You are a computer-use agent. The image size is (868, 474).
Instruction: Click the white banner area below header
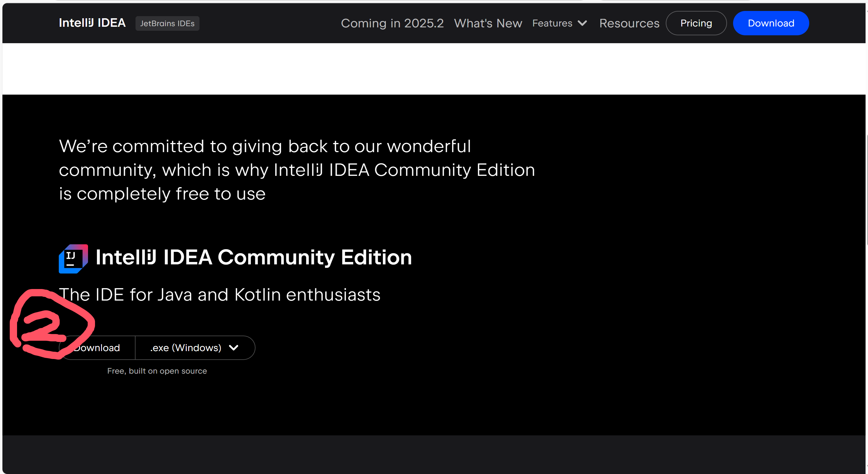point(433,69)
